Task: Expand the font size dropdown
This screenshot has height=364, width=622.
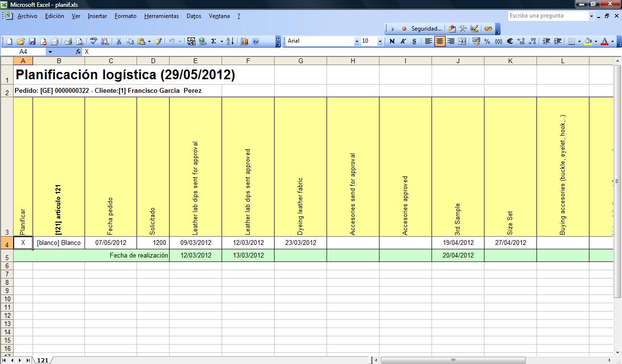Action: (x=380, y=41)
